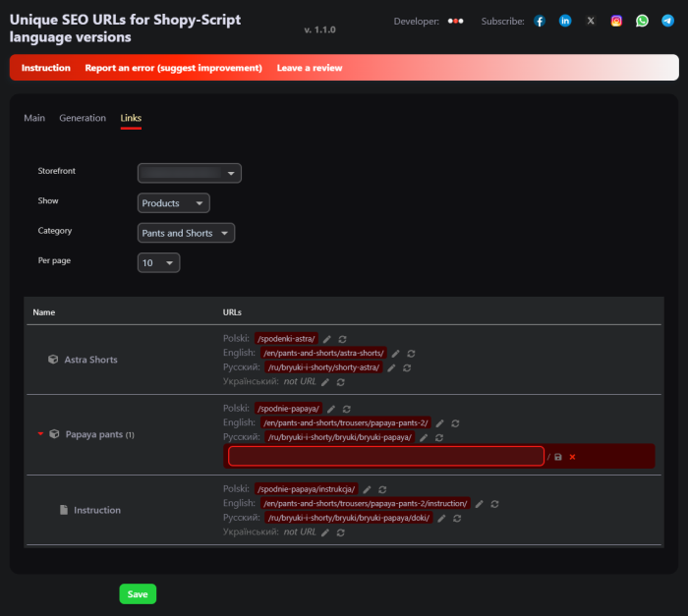
Task: Regenerate Polski URL /spodenki-astra/
Action: pyautogui.click(x=342, y=339)
